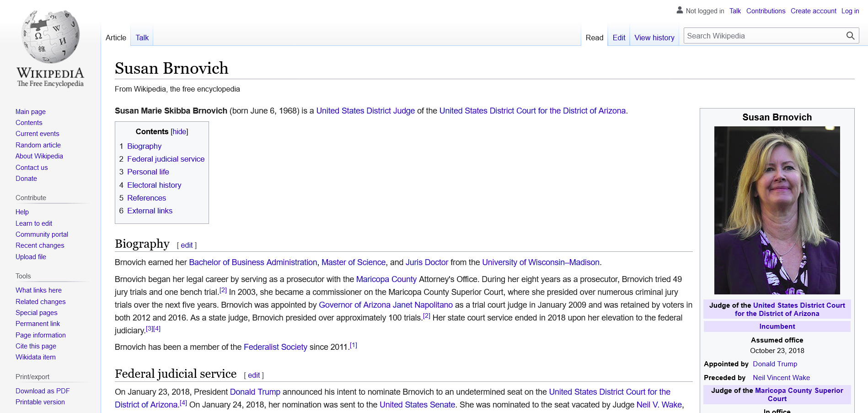Open Susan Brnovich infobox portrait photo
The image size is (868, 413).
tap(777, 210)
